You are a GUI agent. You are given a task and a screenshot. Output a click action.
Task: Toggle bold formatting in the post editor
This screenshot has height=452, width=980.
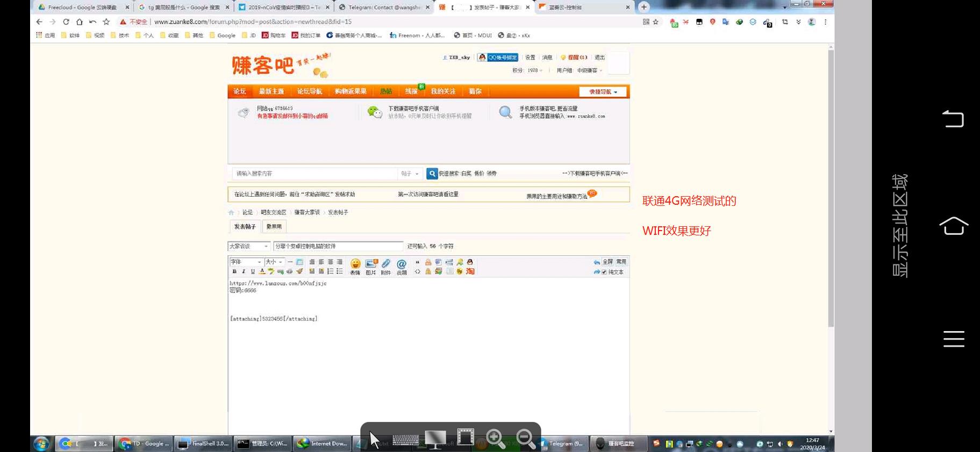tap(234, 271)
